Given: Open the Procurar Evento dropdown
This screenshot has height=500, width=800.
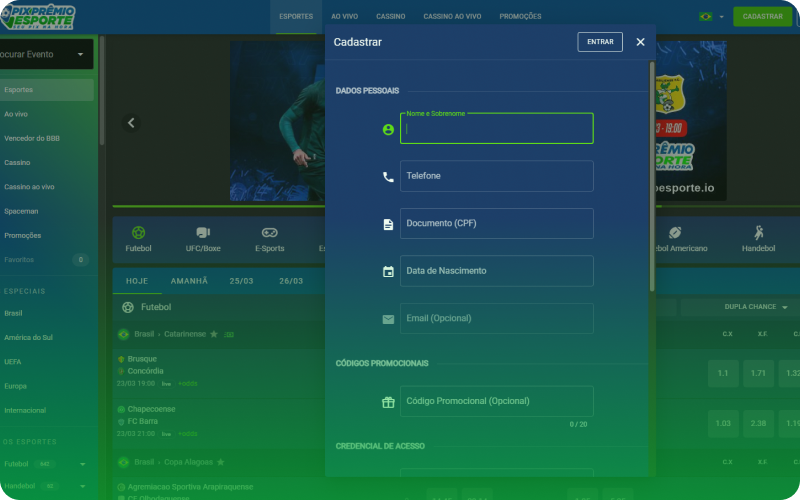Looking at the screenshot, I should point(46,54).
